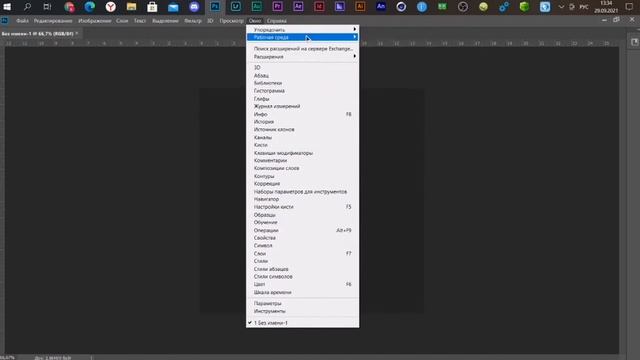
Task: Open File Explorer from the taskbar
Action: tap(131, 7)
